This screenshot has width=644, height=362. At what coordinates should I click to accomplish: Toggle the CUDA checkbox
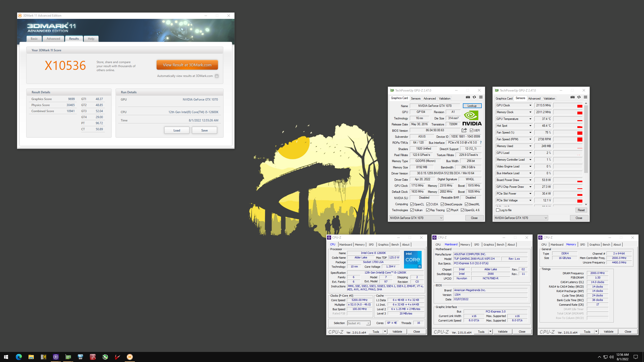428,204
